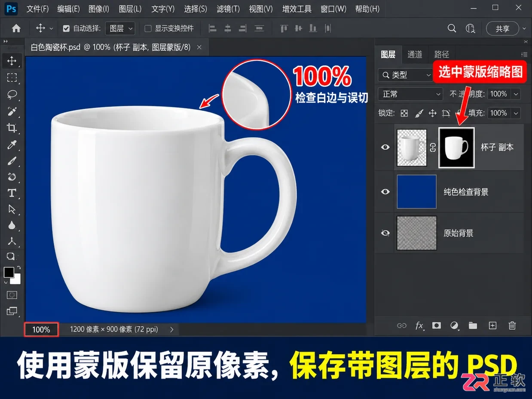Screen dimensions: 532x399
Task: Create a new group folder icon
Action: [473, 325]
